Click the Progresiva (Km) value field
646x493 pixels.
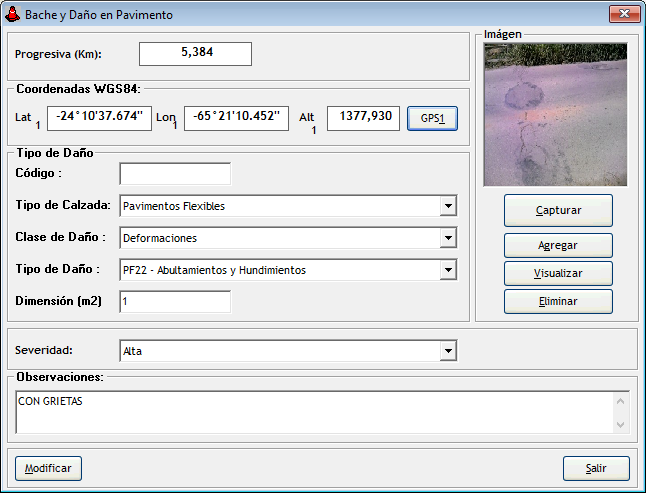pos(195,54)
